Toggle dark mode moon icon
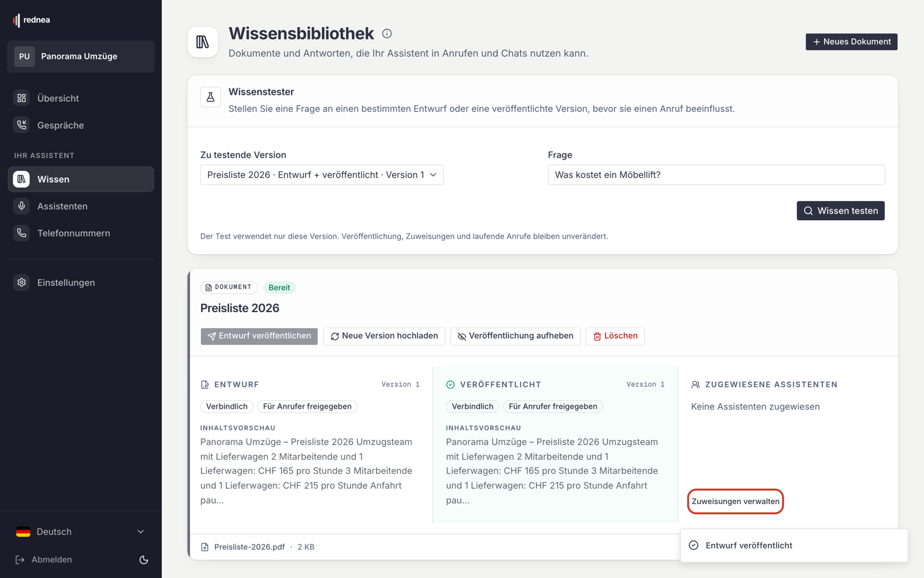This screenshot has width=924, height=578. 144,560
